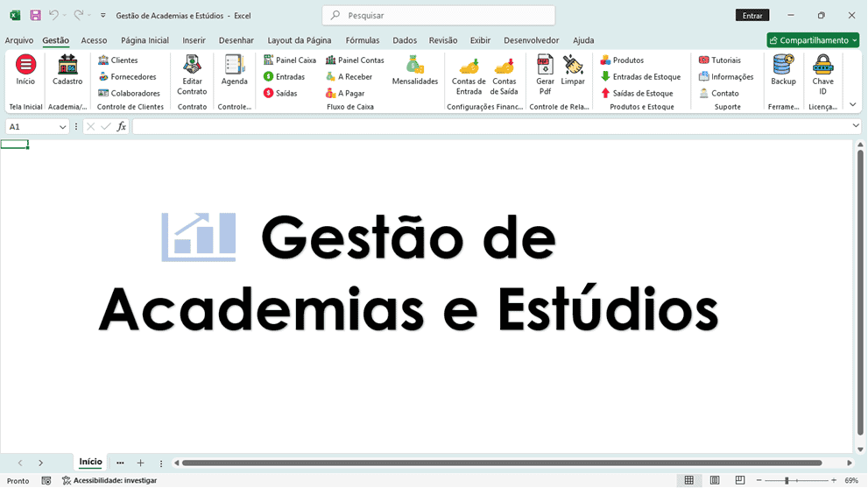Expand the formula bar
This screenshot has width=868, height=488.
(856, 126)
